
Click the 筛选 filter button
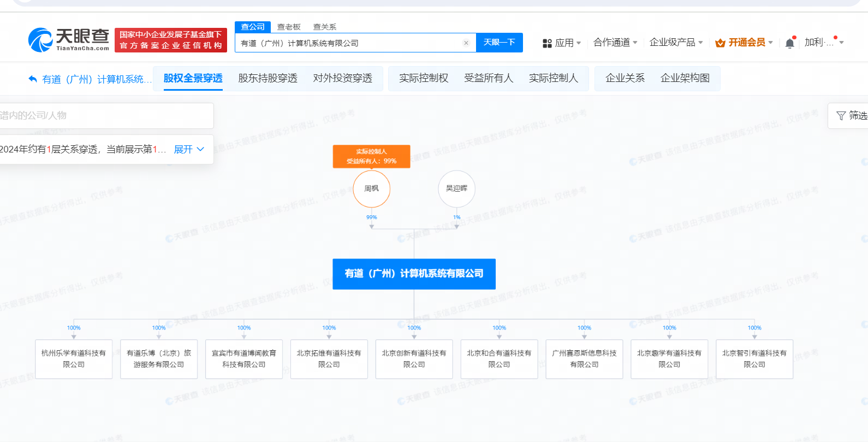(848, 116)
